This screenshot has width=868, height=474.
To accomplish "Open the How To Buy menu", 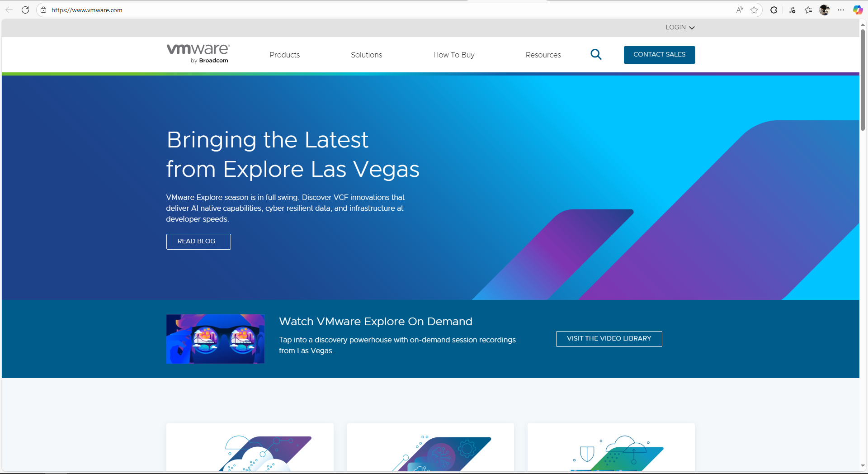I will (x=454, y=55).
